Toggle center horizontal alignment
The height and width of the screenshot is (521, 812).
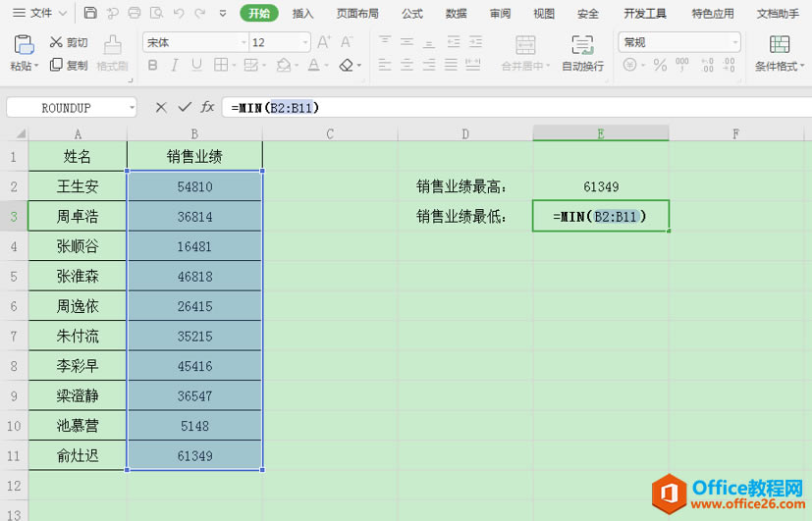[407, 65]
